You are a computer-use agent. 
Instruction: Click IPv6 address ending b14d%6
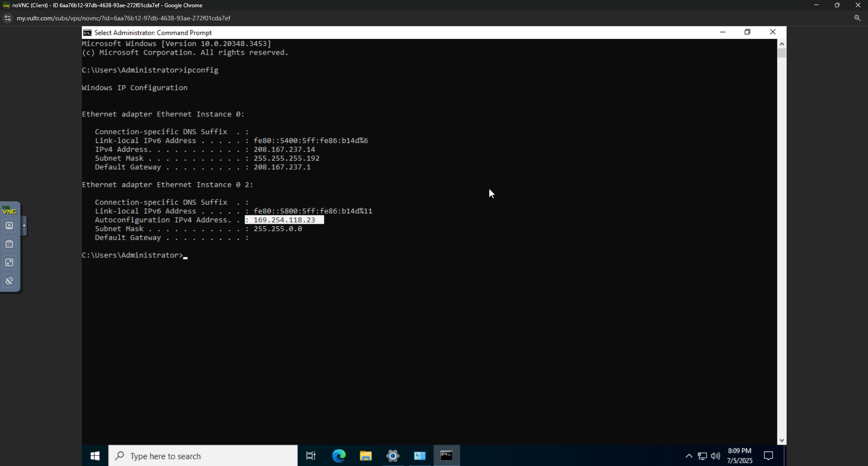coord(311,141)
